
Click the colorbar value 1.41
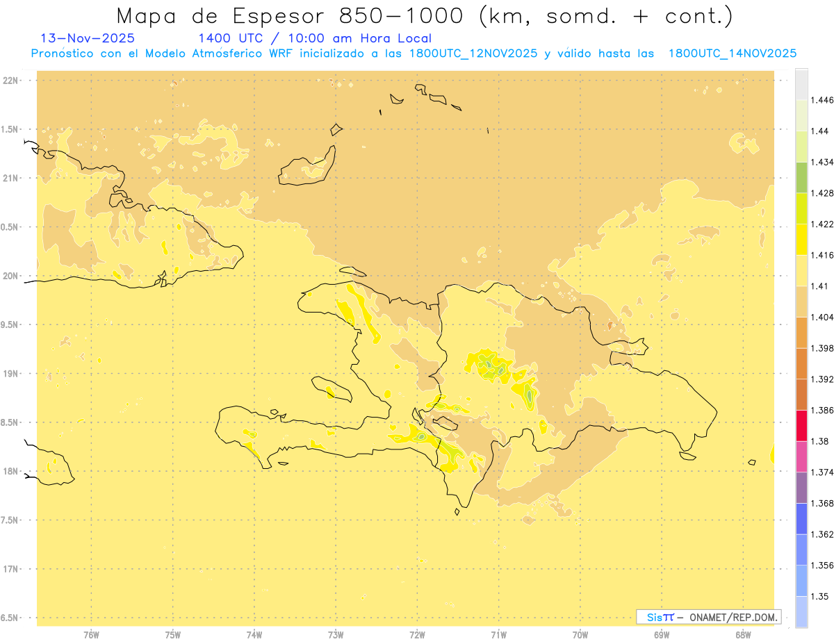tap(820, 286)
